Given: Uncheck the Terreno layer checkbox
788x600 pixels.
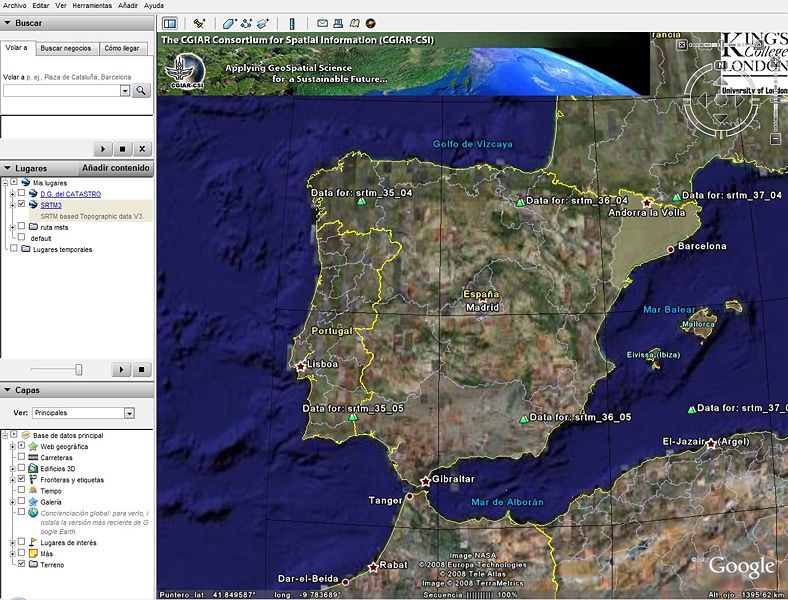Looking at the screenshot, I should pos(21,565).
